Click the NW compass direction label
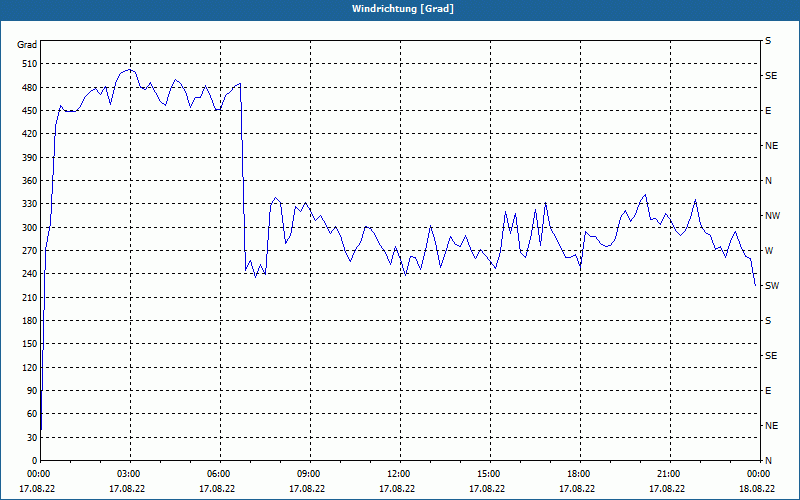 pos(772,216)
